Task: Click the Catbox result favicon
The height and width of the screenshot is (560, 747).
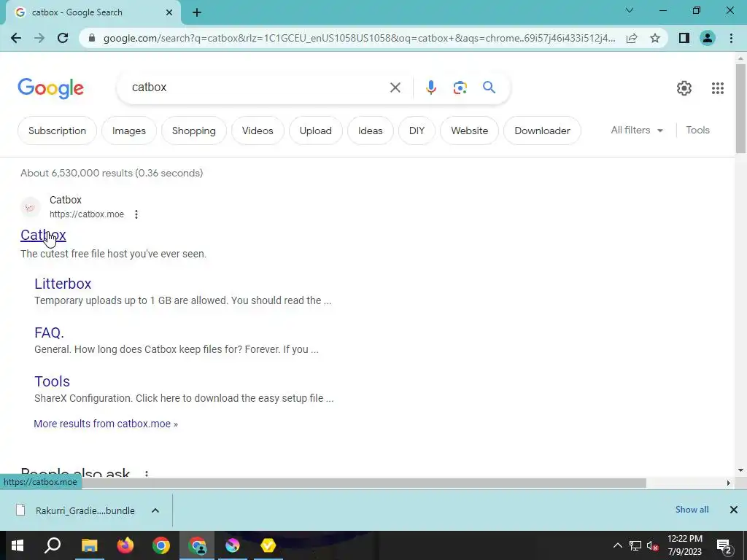Action: (x=30, y=207)
